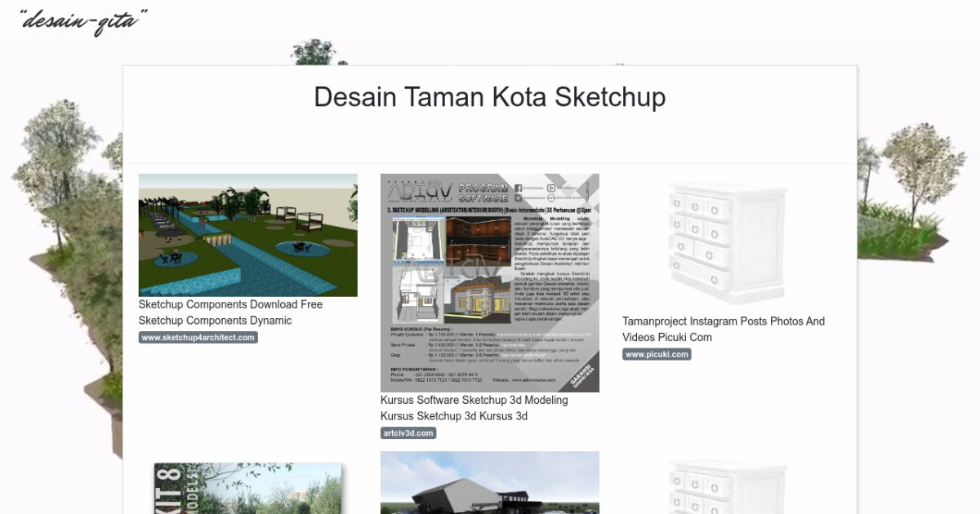Click the artciv3d.com source badge
Viewport: 980px width, 514px height.
click(408, 433)
